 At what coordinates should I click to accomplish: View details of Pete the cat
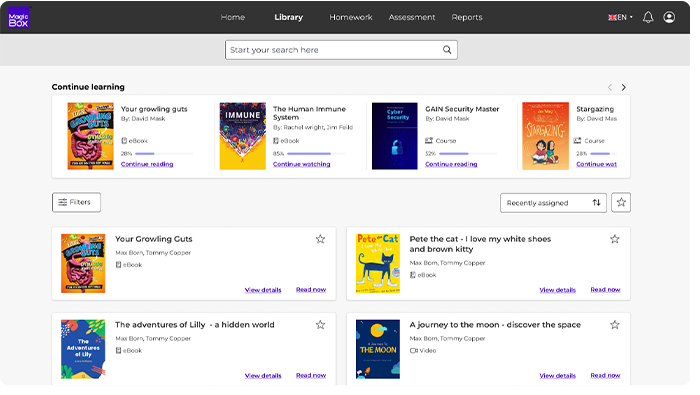tap(558, 290)
